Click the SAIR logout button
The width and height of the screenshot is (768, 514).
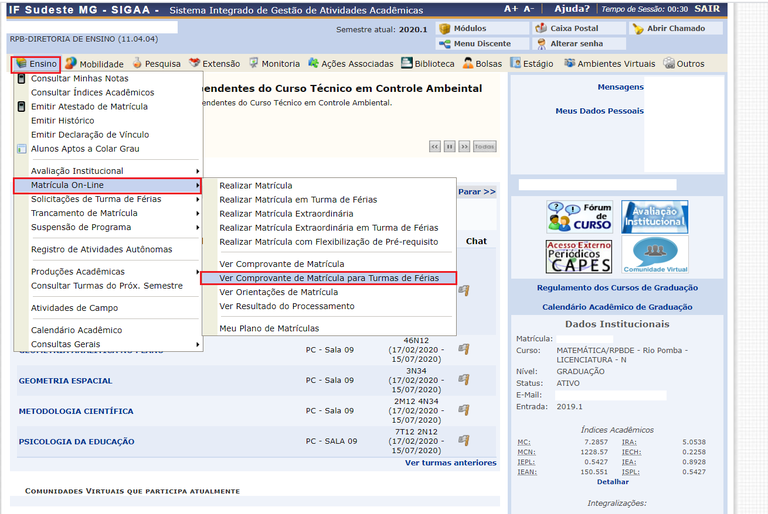click(707, 9)
